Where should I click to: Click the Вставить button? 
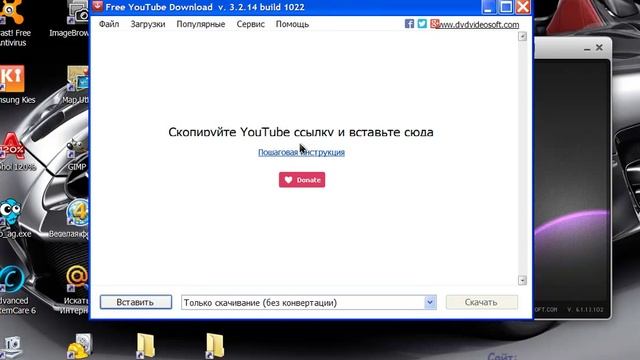coord(136,302)
